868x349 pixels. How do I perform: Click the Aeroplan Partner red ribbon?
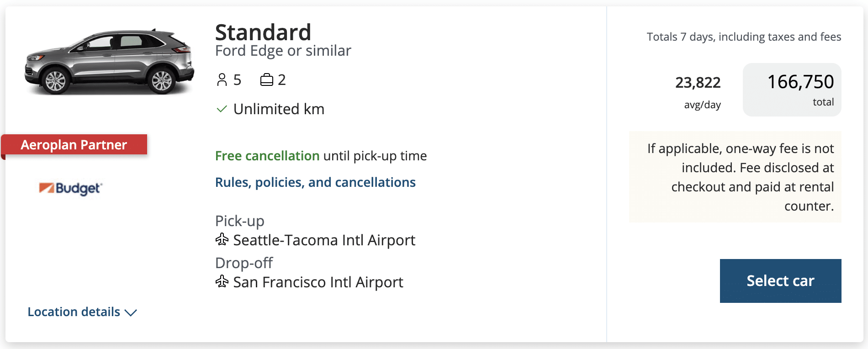74,145
